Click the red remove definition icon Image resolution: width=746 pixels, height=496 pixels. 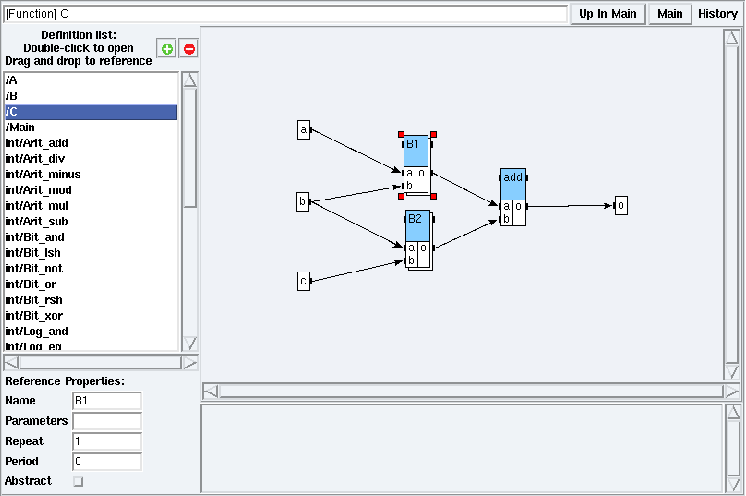click(189, 49)
